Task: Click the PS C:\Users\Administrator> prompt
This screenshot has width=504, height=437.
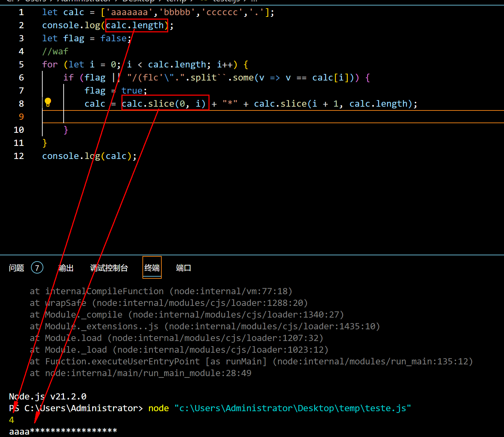Action: [x=76, y=408]
